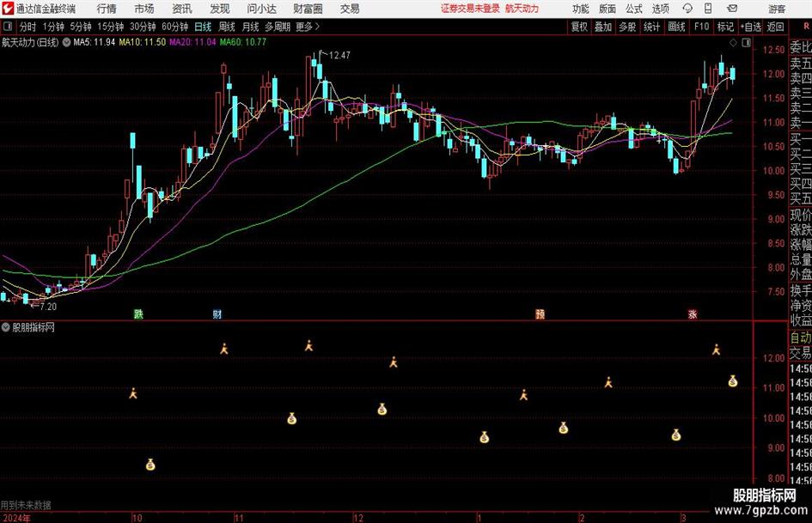The height and width of the screenshot is (523, 812).
Task: Click the green 跌 event marker
Action: tap(138, 313)
